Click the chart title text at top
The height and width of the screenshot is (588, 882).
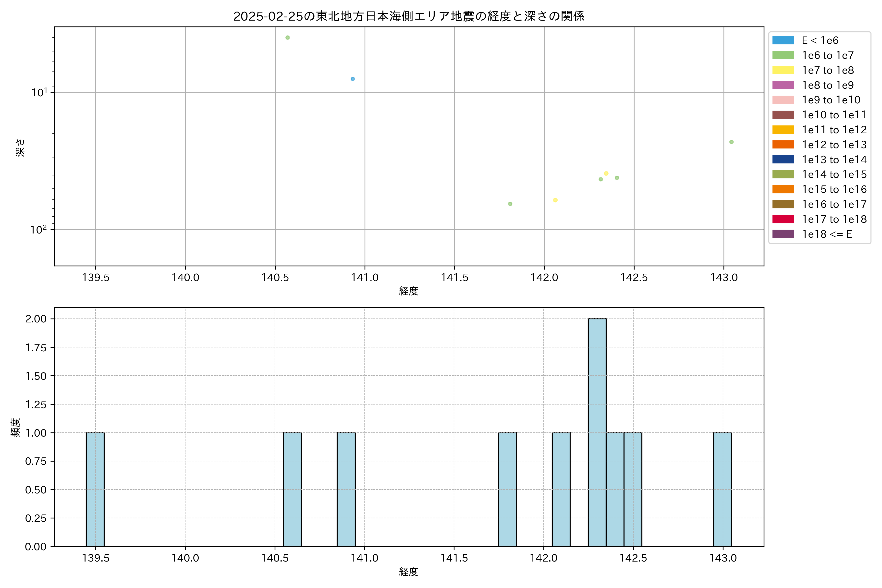coord(409,16)
